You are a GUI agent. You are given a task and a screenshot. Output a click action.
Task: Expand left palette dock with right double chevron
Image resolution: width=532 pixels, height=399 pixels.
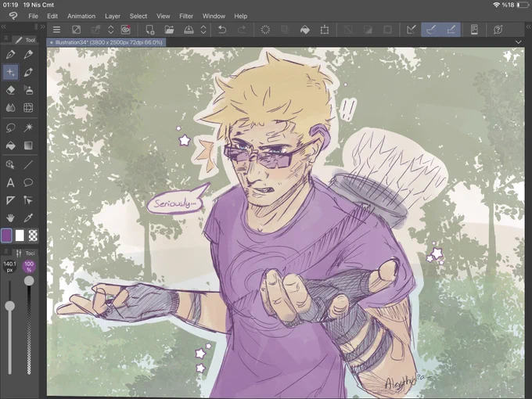tap(43, 27)
